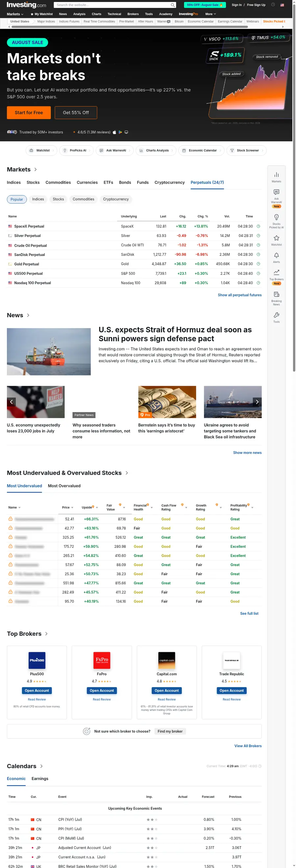Click the US flag edition icon in header
Viewport: 296px width, 868px height.
point(282,5)
